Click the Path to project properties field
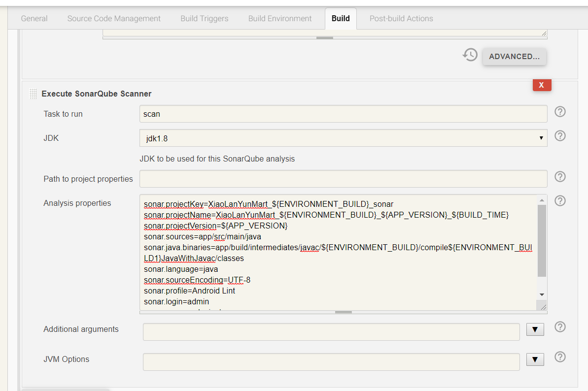The image size is (588, 391). pos(343,179)
